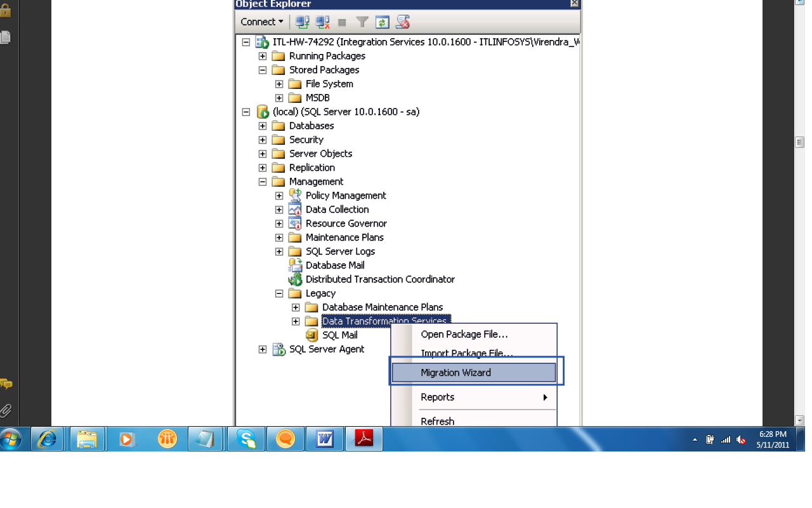The width and height of the screenshot is (812, 508).
Task: Click the Database Mail icon
Action: coord(294,265)
